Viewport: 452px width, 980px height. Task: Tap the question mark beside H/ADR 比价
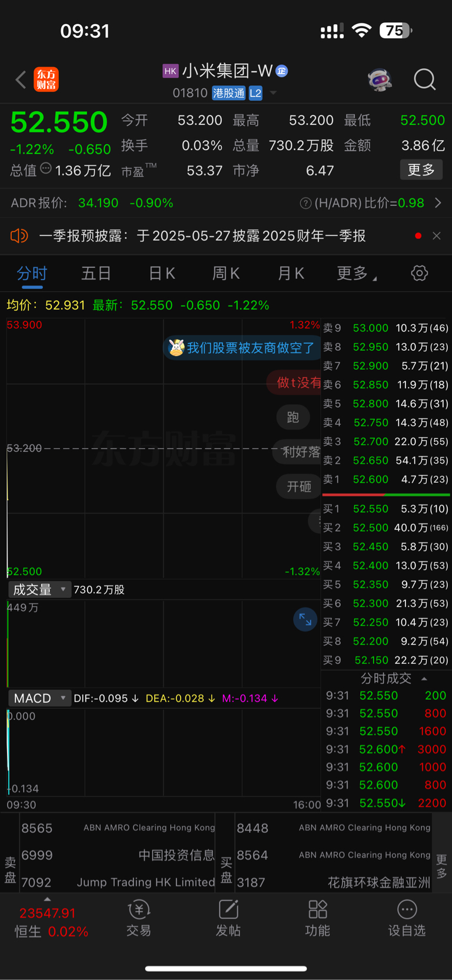click(305, 203)
